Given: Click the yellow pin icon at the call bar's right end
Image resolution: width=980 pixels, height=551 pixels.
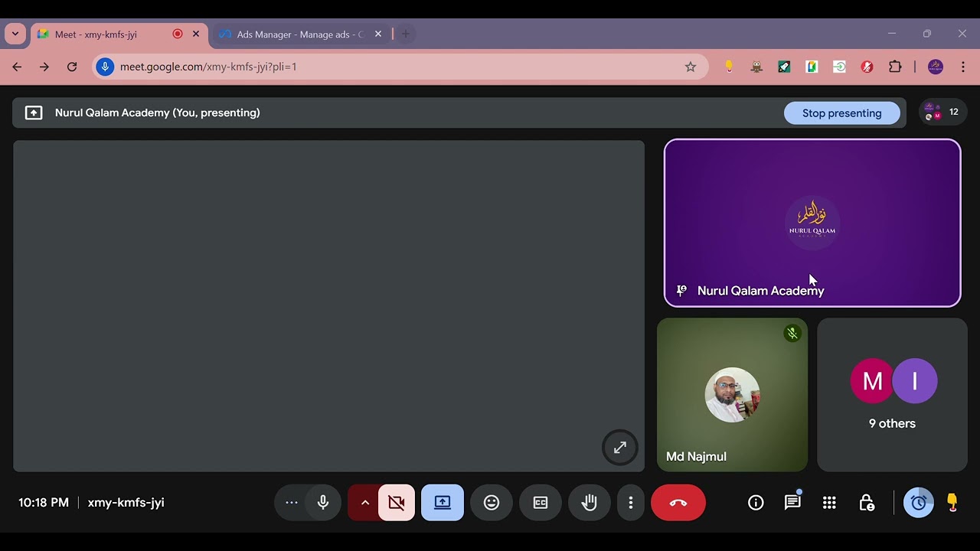Looking at the screenshot, I should [x=952, y=503].
